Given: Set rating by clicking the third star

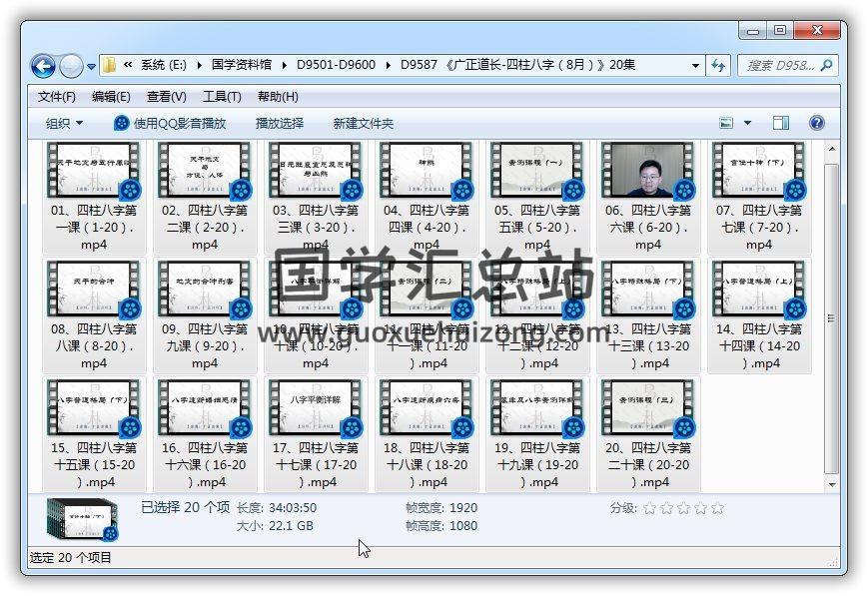Looking at the screenshot, I should tap(683, 508).
